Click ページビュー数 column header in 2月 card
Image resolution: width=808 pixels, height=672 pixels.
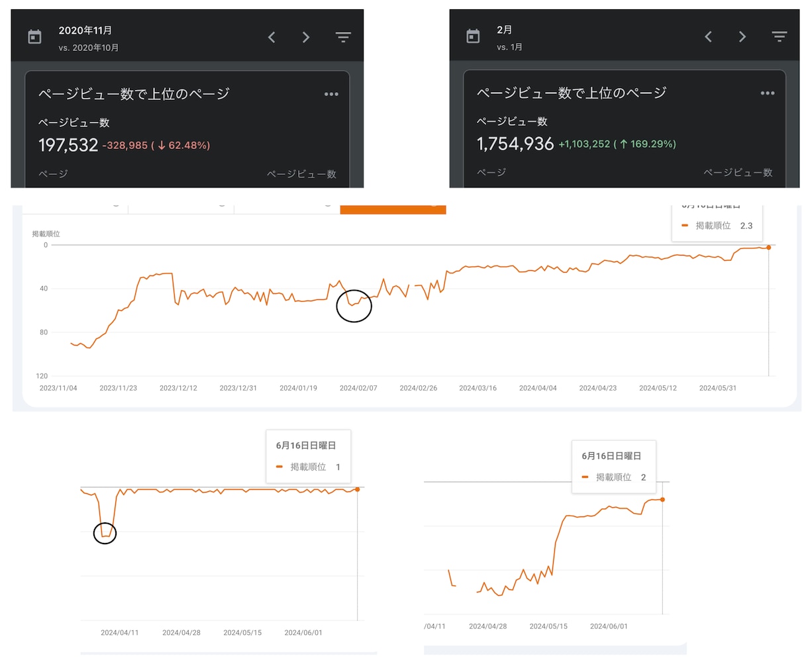pos(738,172)
